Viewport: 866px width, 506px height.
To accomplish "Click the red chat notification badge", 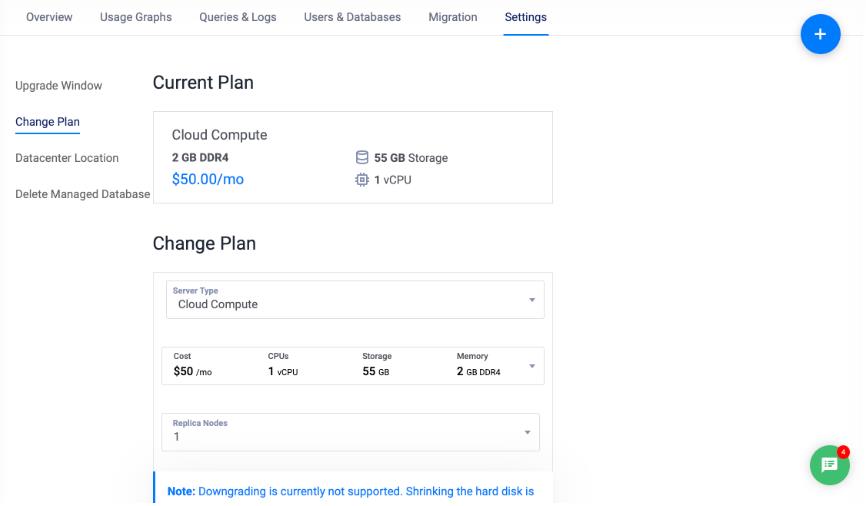I will coord(843,451).
